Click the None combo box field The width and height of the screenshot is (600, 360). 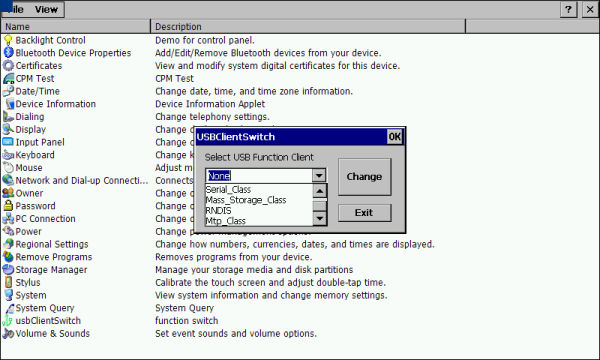point(259,176)
